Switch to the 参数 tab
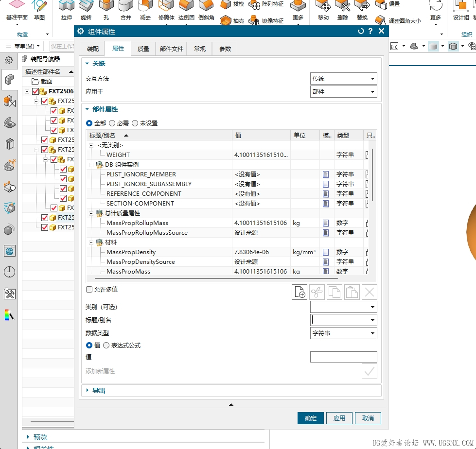This screenshot has height=449, width=476. pyautogui.click(x=225, y=49)
